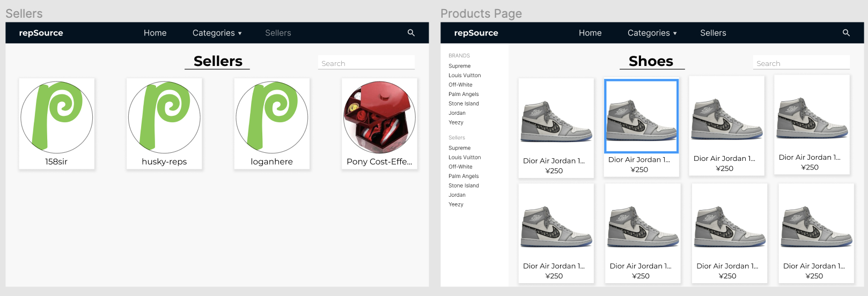868x296 pixels.
Task: Expand Categories dropdown in the Products navbar
Action: click(652, 33)
